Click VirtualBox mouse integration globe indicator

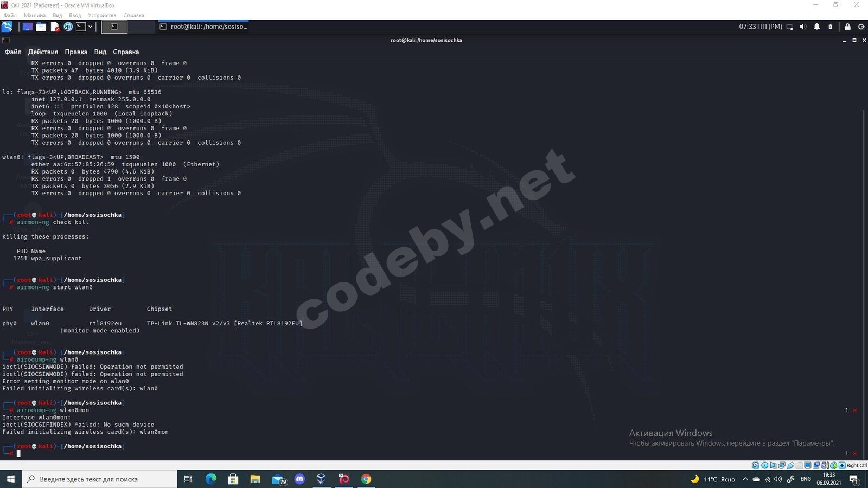(x=833, y=465)
